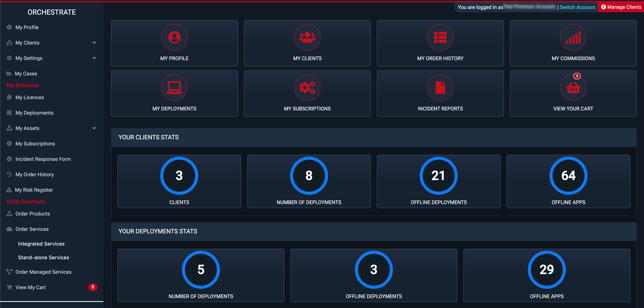Click the Offline Apps 64 stat circle
Viewport: 644px width, 308px height.
[x=568, y=176]
